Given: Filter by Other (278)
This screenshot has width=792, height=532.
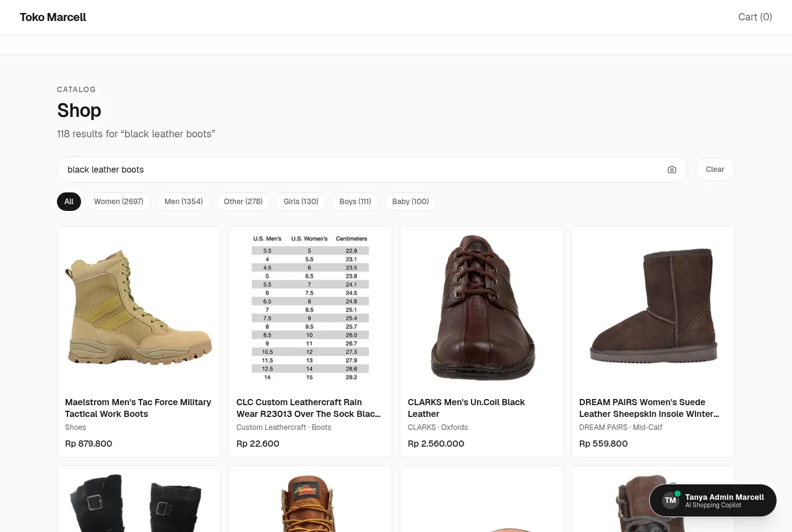Looking at the screenshot, I should 243,202.
